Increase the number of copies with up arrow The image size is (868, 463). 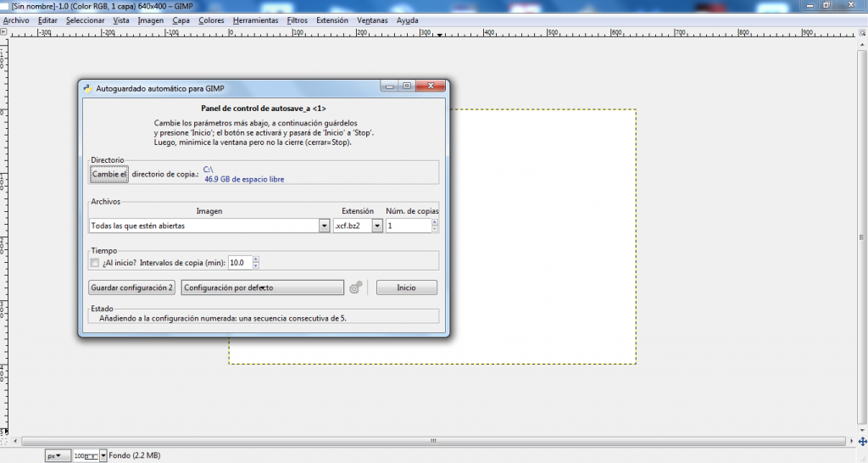(435, 223)
